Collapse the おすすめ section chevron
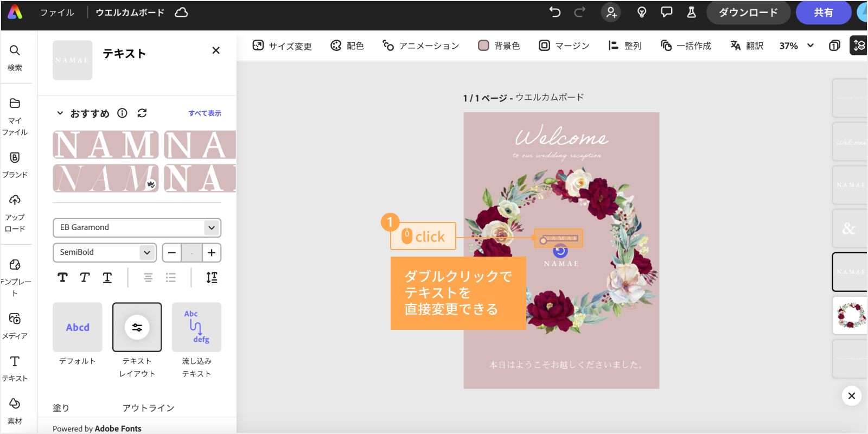 [x=60, y=113]
